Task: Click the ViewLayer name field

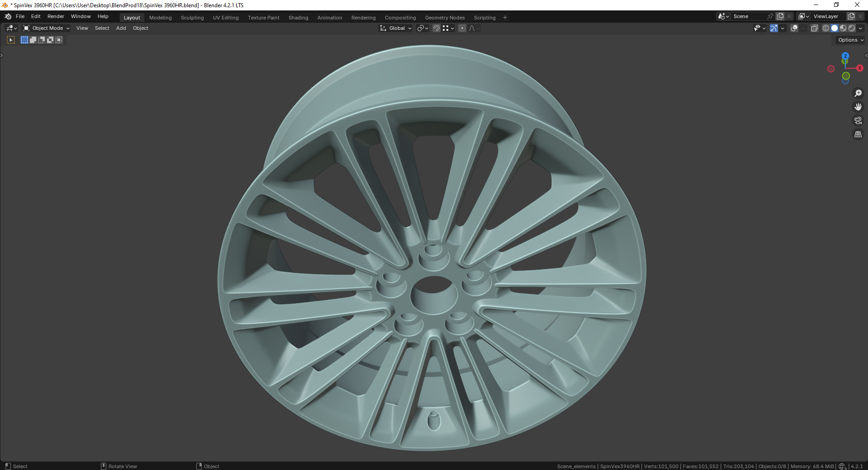Action: [829, 16]
